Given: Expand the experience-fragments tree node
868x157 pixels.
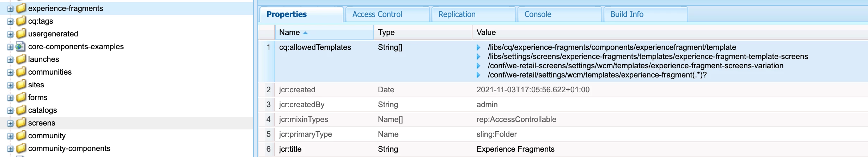Looking at the screenshot, I should click(x=10, y=9).
